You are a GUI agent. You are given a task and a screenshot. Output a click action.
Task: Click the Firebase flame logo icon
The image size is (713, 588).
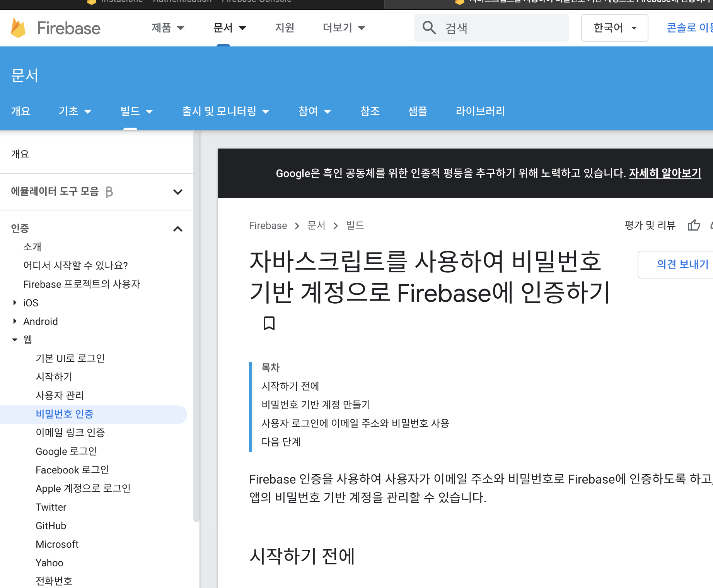pyautogui.click(x=18, y=28)
